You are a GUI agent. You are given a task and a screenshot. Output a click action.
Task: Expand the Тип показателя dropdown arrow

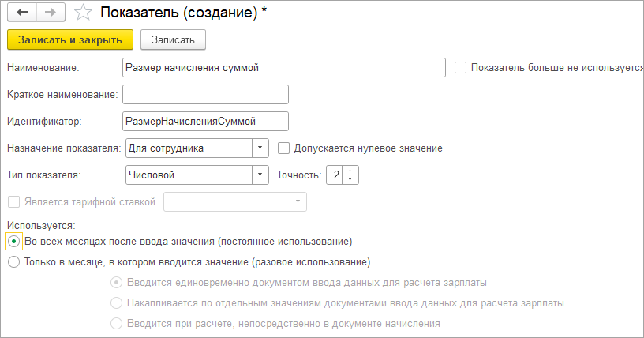tap(260, 175)
